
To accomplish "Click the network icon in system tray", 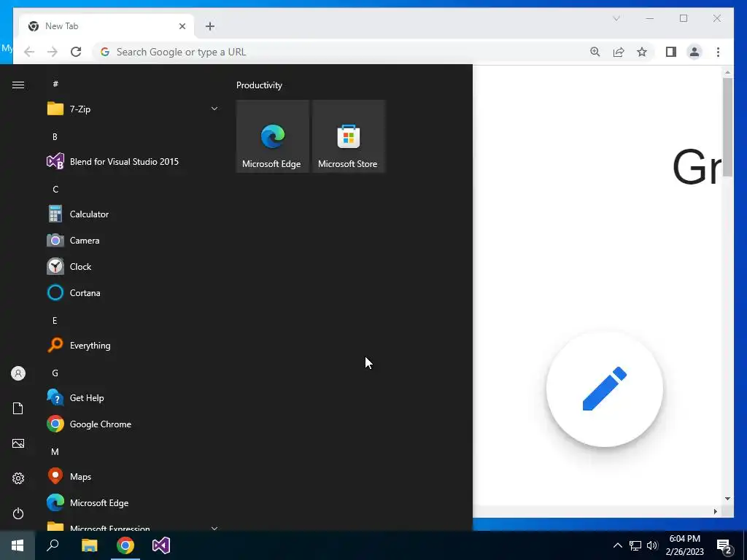I will tap(635, 545).
